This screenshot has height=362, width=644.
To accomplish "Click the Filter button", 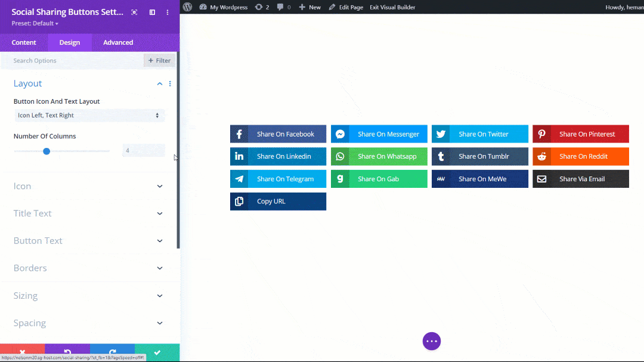I will pos(159,60).
